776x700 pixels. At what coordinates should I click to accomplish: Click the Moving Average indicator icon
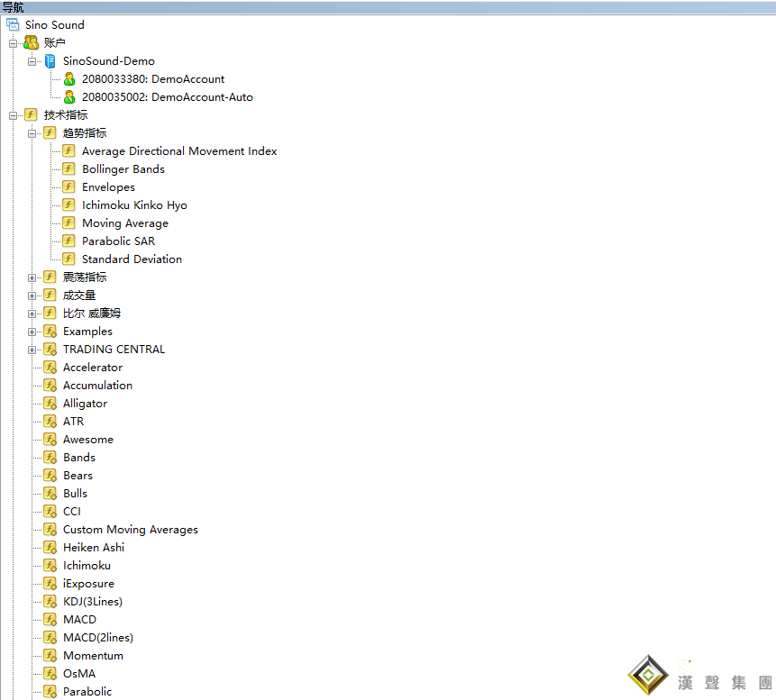pos(68,223)
